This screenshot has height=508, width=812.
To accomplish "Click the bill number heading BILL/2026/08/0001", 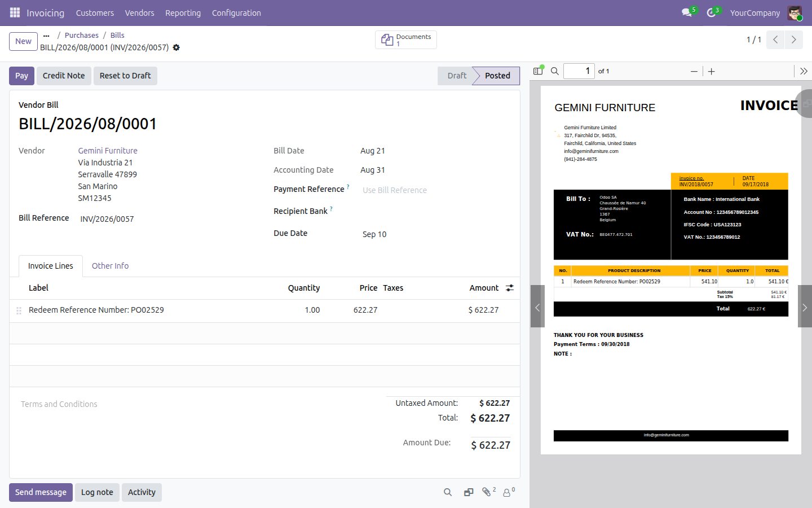I will tap(88, 124).
